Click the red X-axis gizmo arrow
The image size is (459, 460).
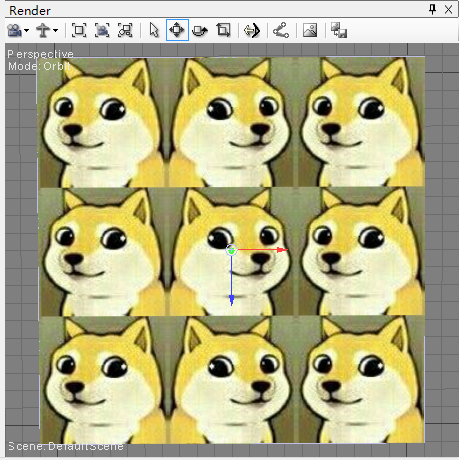pyautogui.click(x=282, y=249)
